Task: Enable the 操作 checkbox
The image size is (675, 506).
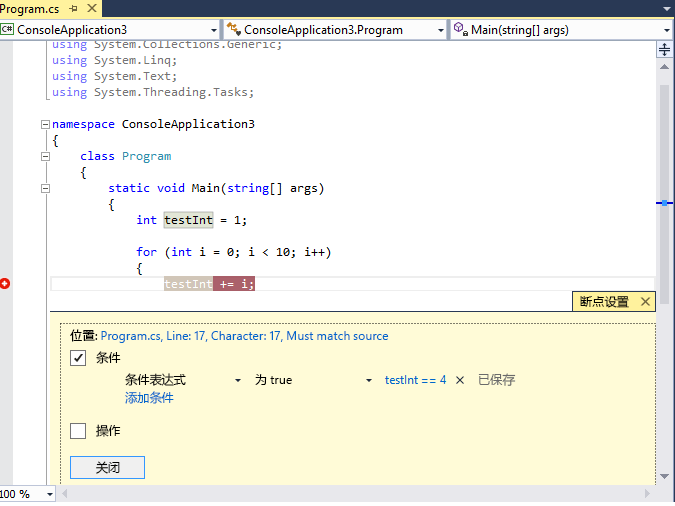Action: 78,431
